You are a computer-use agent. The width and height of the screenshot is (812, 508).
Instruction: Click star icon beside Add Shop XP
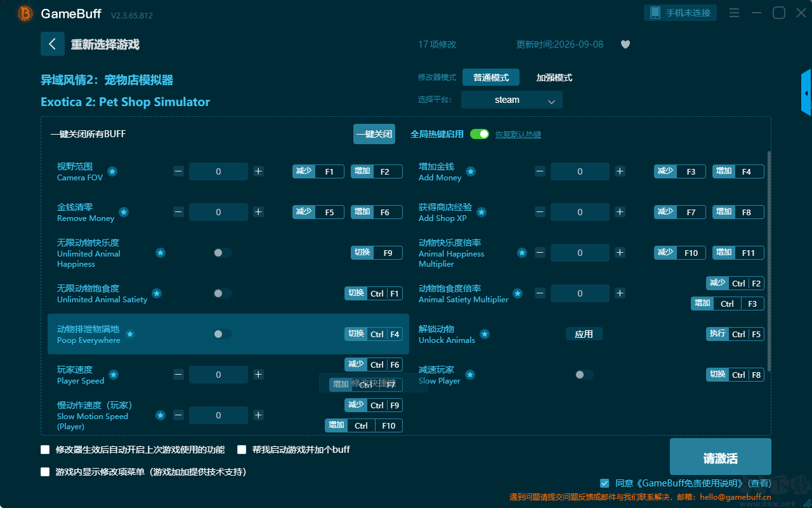[x=481, y=212]
